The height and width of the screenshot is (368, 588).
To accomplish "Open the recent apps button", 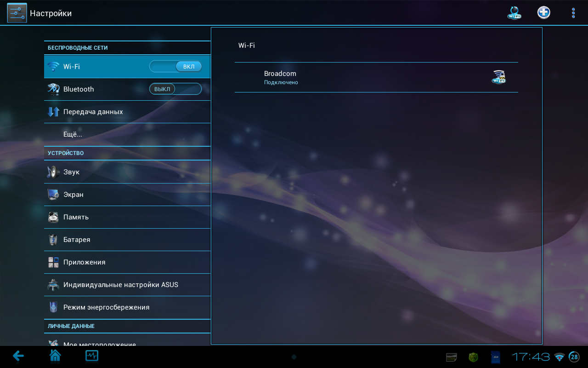I will point(92,356).
